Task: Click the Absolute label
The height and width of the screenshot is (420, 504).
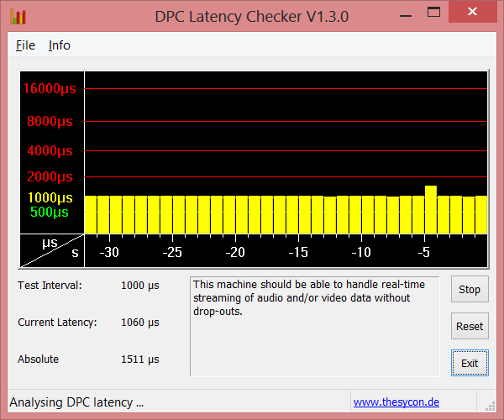Action: click(x=39, y=360)
